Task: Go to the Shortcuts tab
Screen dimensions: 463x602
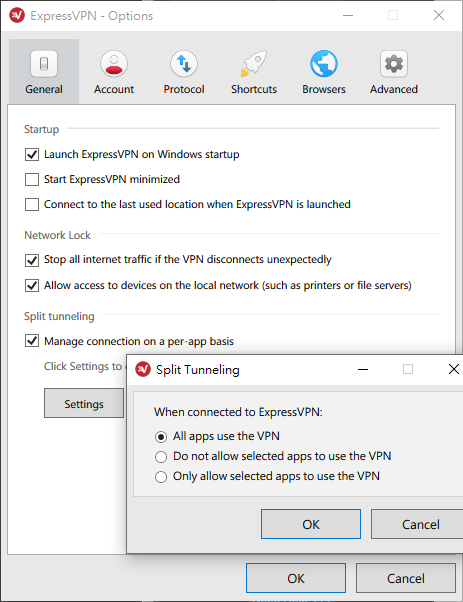Action: 254,71
